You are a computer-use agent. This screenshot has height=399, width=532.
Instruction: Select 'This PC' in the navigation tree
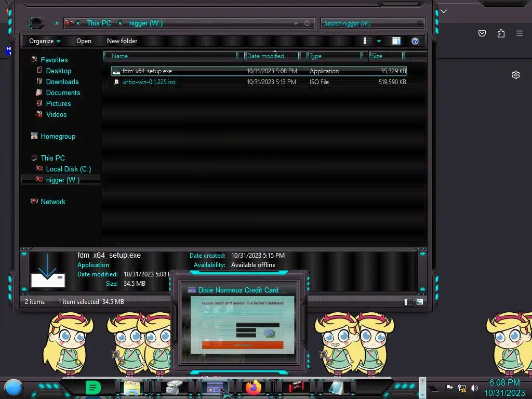point(52,158)
